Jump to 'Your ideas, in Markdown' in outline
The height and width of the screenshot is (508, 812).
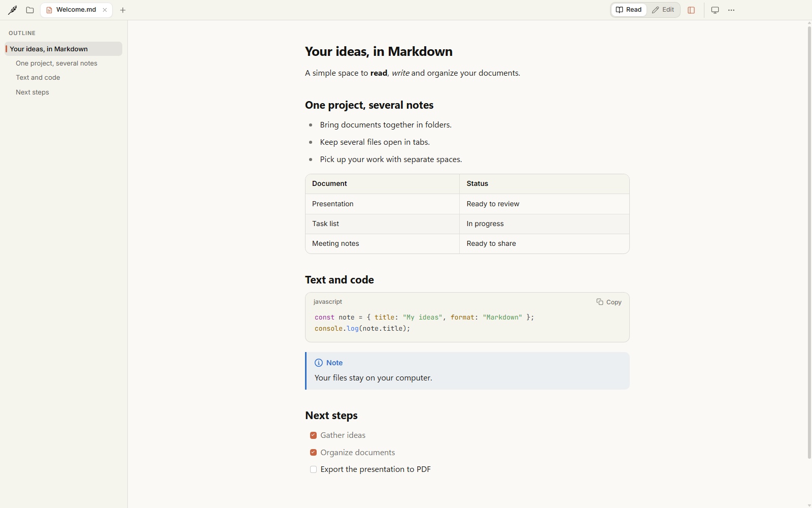point(63,49)
